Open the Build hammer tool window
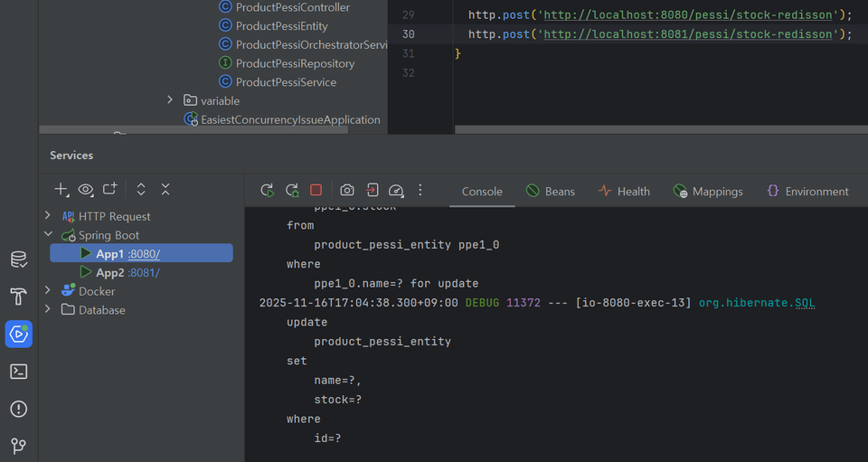 pyautogui.click(x=19, y=297)
